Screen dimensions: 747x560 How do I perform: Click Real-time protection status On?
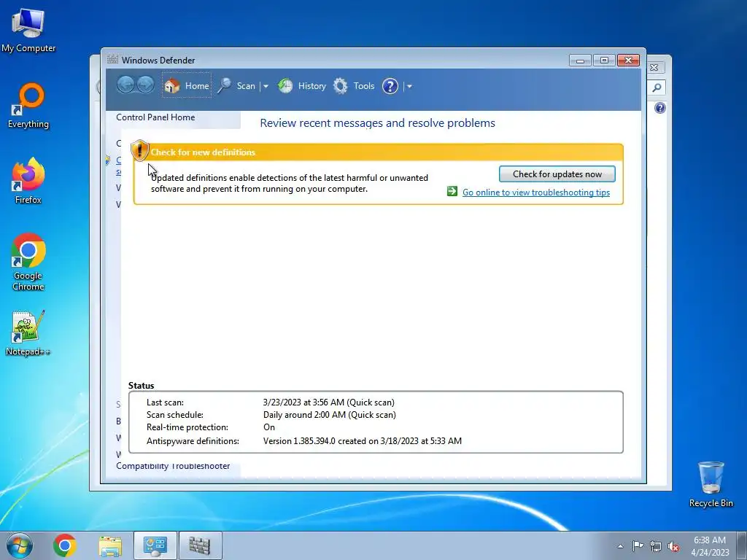[269, 427]
